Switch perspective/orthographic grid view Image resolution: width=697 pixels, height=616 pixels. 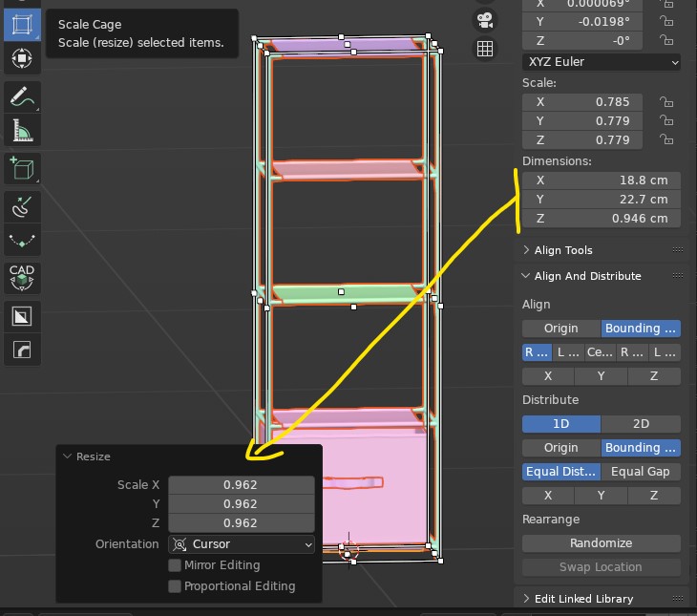coord(484,49)
